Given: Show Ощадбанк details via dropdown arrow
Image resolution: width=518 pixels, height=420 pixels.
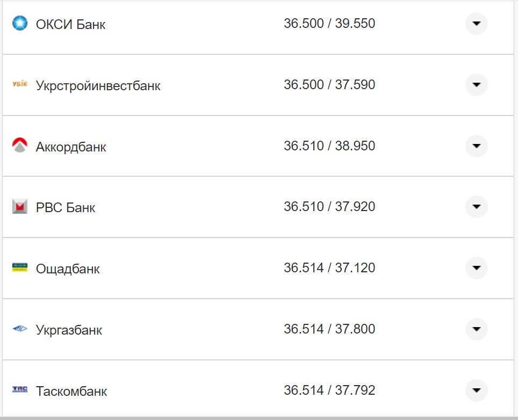Looking at the screenshot, I should (476, 268).
